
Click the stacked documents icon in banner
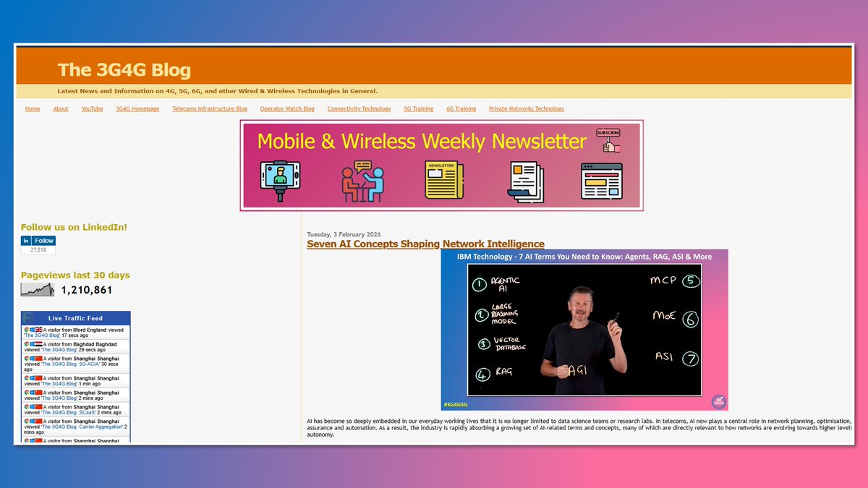click(526, 181)
